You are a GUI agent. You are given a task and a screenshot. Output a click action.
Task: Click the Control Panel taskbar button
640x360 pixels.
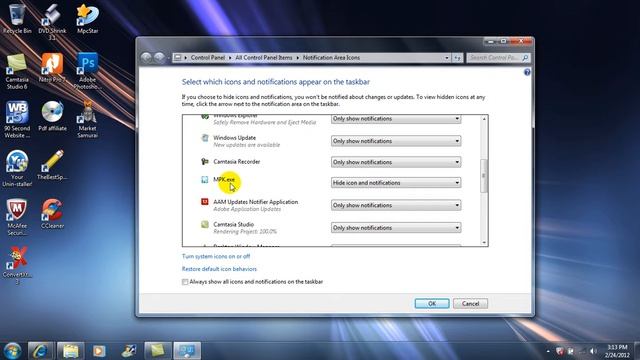187,351
